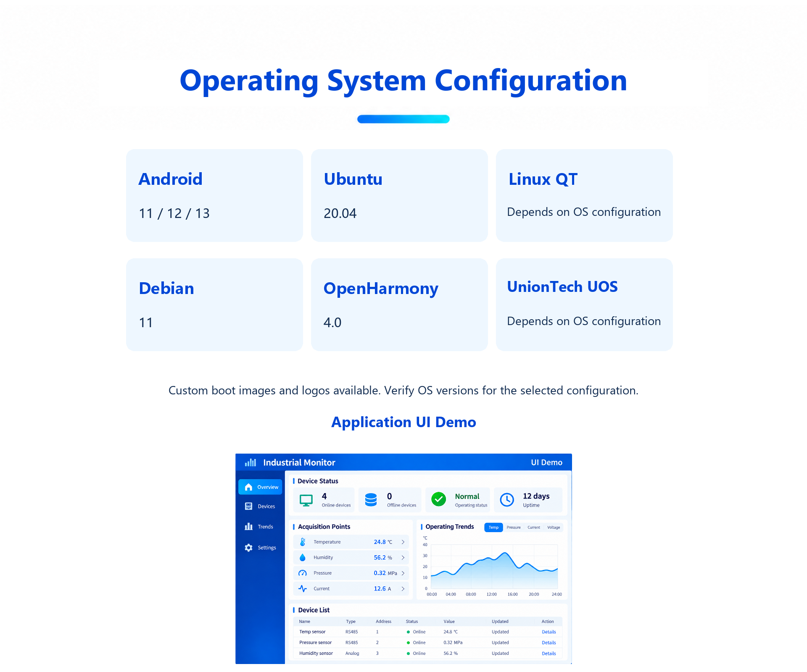Click the 'Application UI Demo' heading

tap(403, 422)
